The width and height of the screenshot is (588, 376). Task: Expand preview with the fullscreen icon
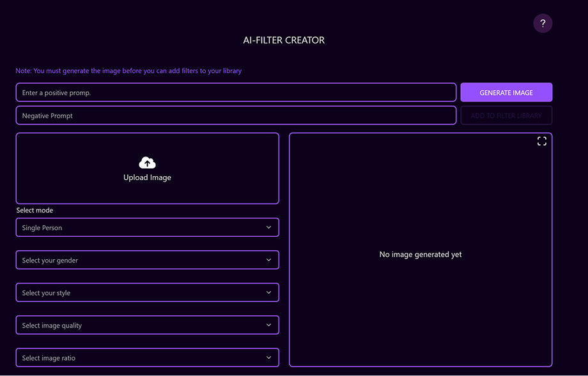pos(541,141)
